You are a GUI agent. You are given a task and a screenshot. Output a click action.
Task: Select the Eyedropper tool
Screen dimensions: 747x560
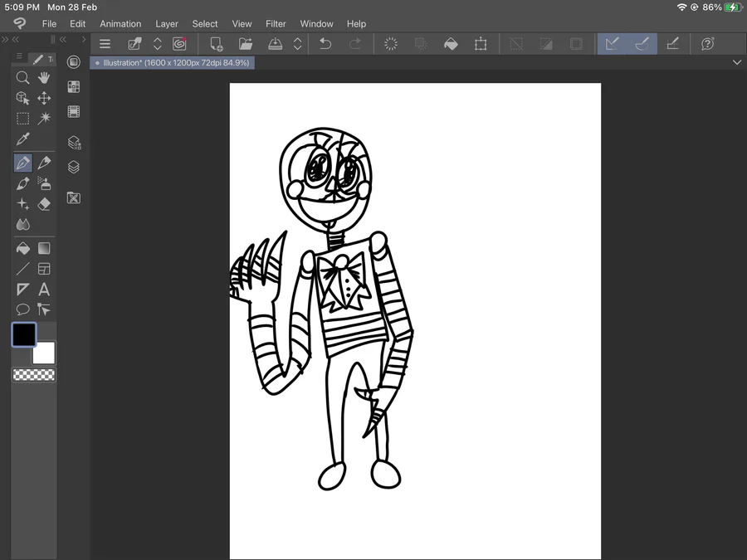[x=22, y=139]
